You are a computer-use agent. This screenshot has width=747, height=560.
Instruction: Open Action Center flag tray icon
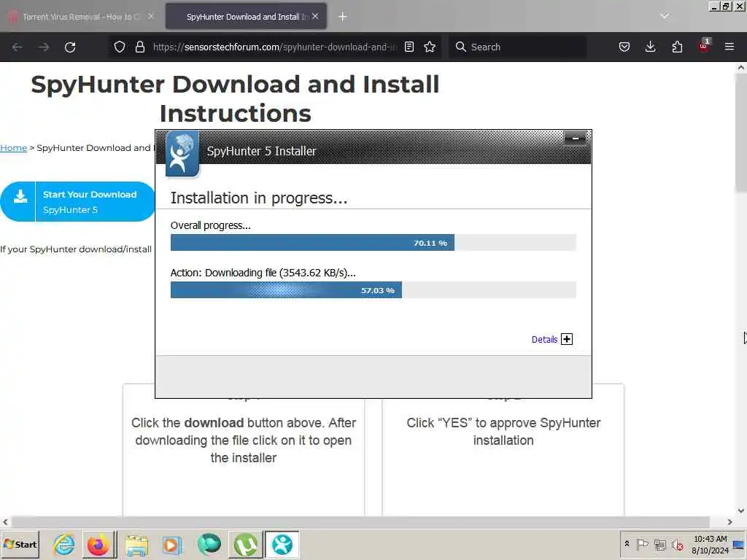pyautogui.click(x=642, y=544)
